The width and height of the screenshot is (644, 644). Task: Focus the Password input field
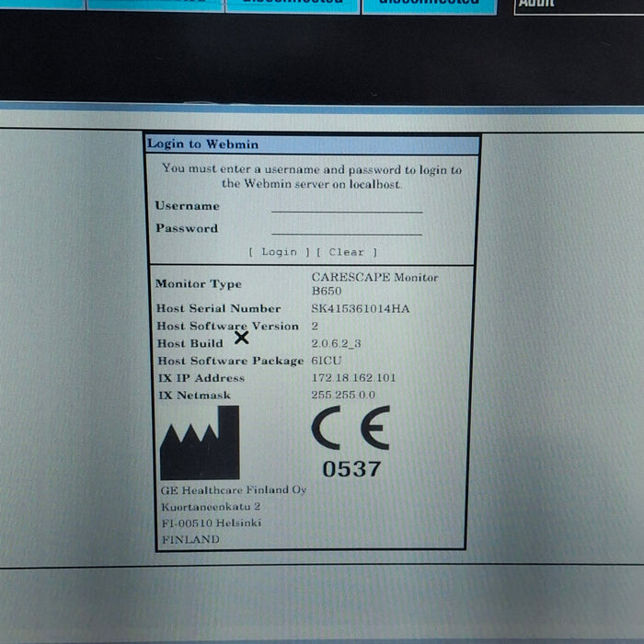click(x=347, y=227)
